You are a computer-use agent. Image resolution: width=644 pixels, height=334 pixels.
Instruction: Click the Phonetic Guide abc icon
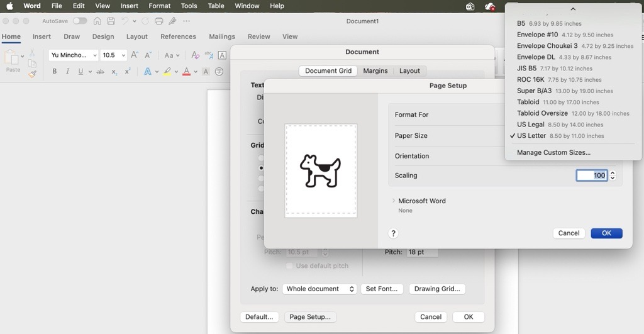(x=209, y=55)
